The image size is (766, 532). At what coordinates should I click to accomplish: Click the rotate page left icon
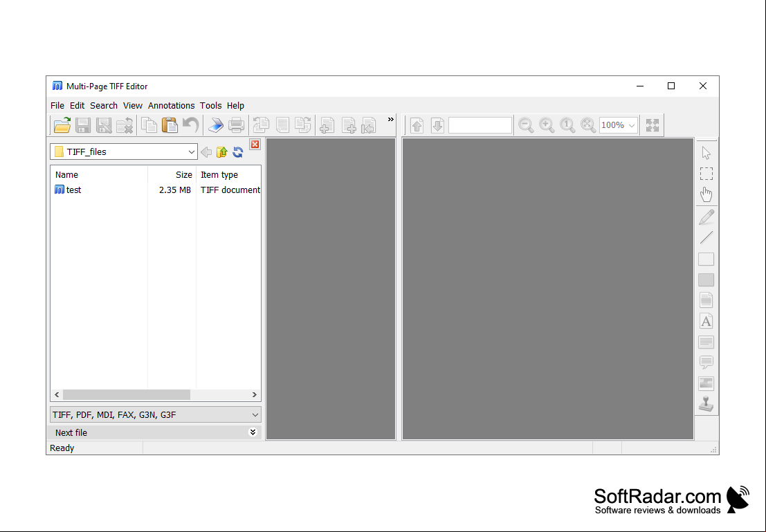coord(261,125)
